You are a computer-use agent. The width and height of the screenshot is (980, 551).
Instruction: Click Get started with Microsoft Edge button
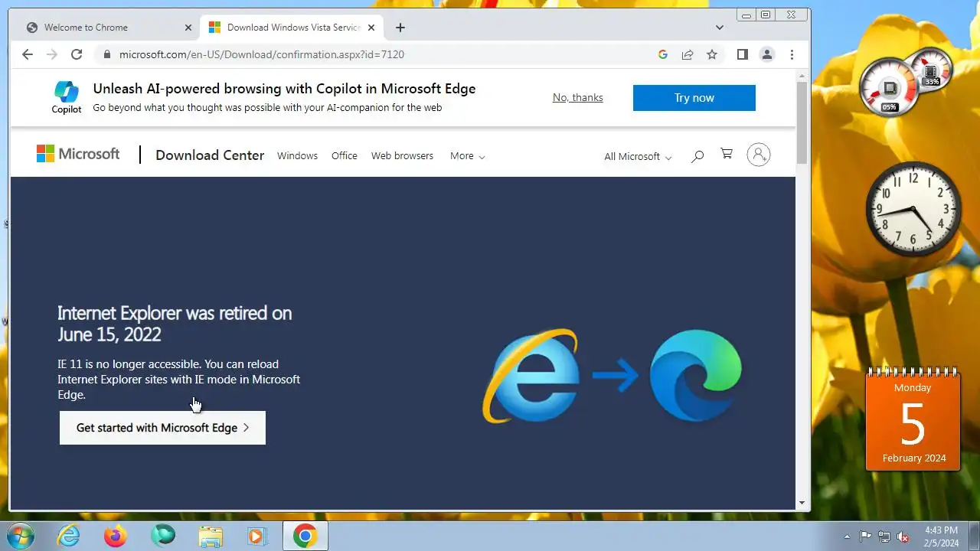click(x=162, y=428)
